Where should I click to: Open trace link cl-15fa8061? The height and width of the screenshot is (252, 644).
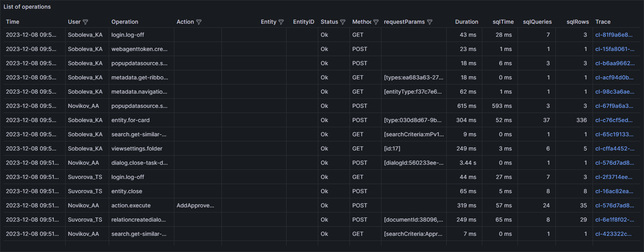pos(614,49)
